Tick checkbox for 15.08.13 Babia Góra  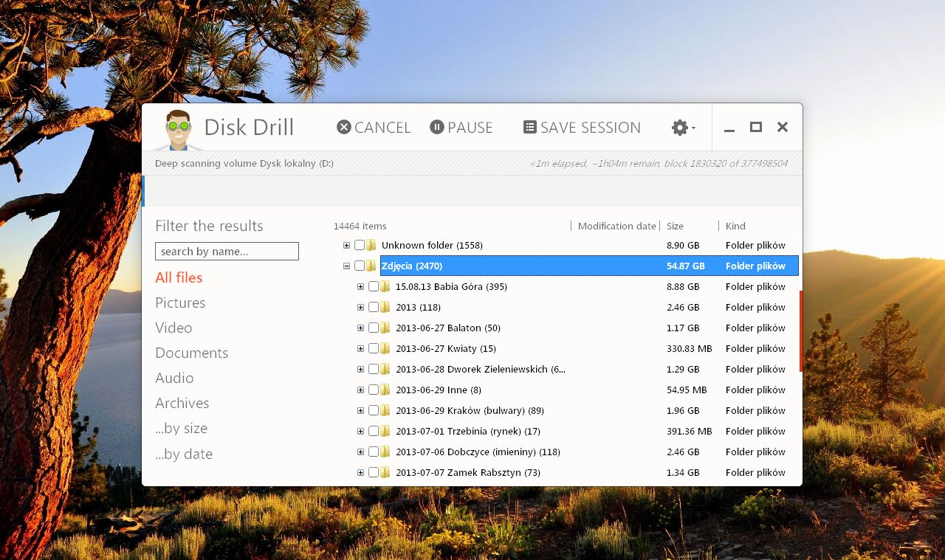coord(374,286)
